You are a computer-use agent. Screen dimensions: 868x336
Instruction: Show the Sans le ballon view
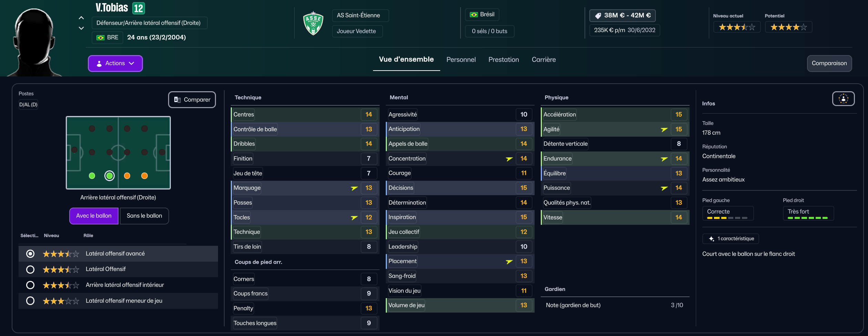(x=144, y=216)
